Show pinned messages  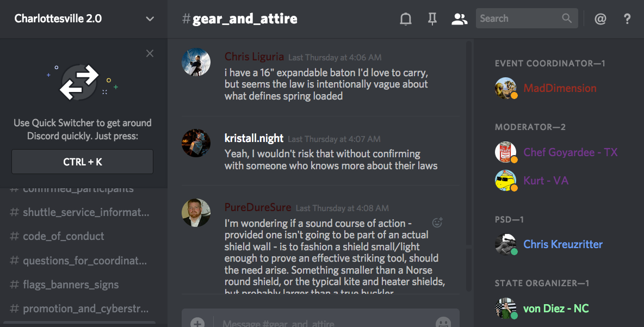pos(432,19)
